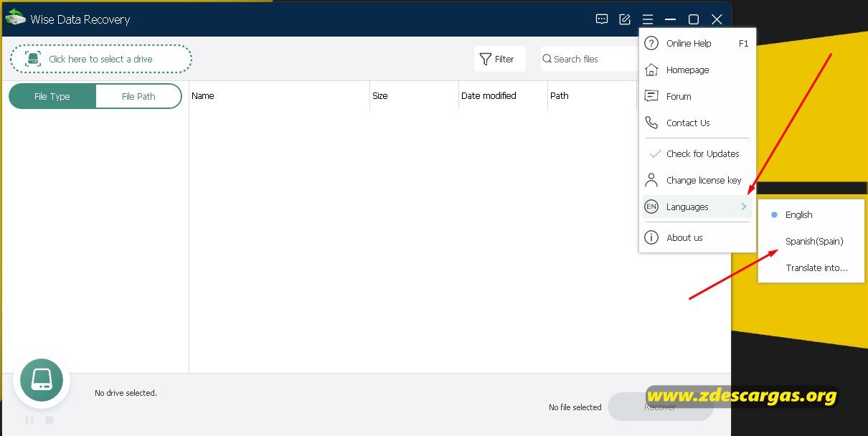Expand the Languages submenu arrow
This screenshot has width=868, height=436.
click(744, 207)
